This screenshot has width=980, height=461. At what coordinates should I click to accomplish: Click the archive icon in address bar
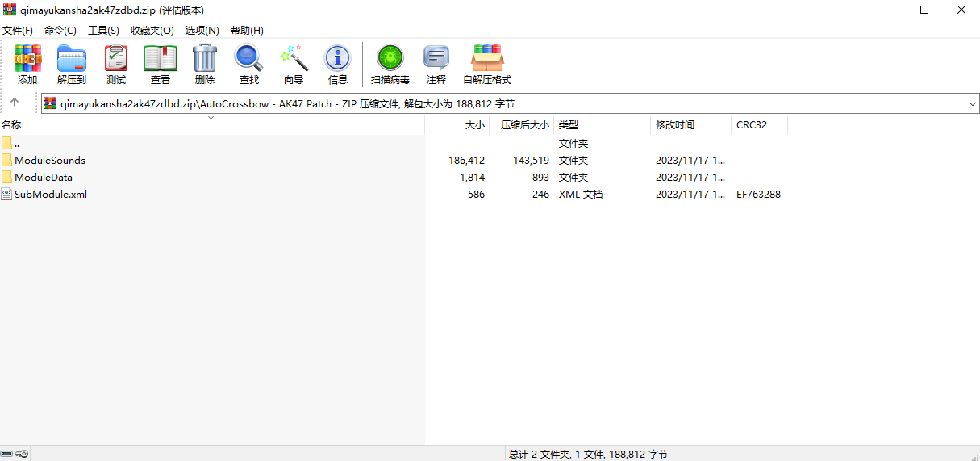[50, 103]
